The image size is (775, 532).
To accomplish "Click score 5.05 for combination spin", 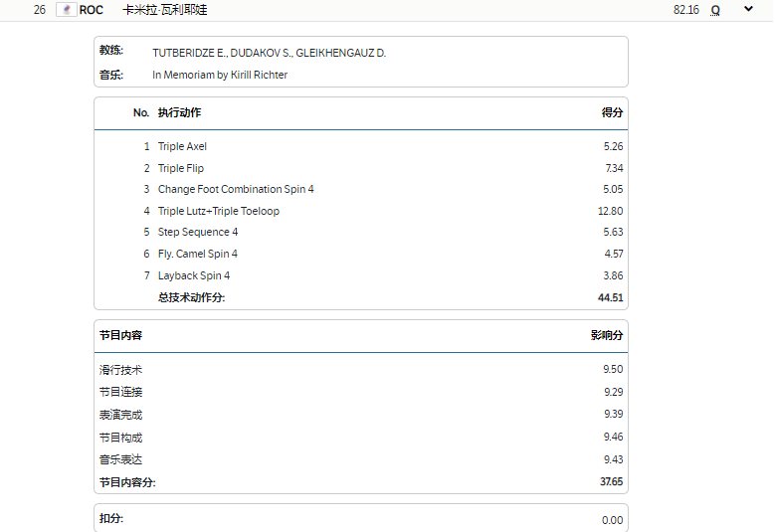I will tap(613, 189).
